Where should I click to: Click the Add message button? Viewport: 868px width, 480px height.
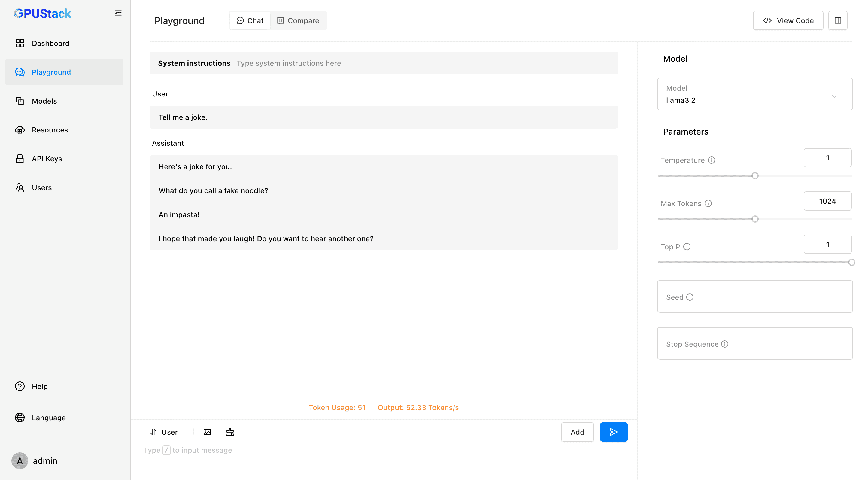point(577,432)
